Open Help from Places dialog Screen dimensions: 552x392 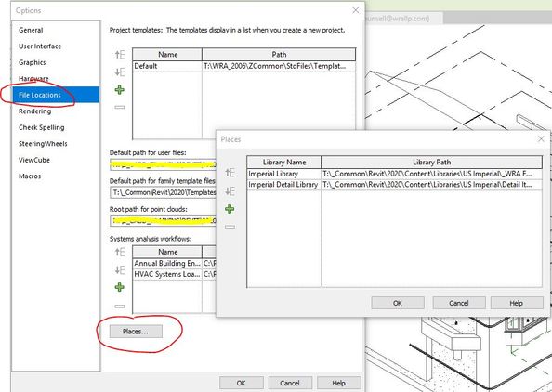517,303
